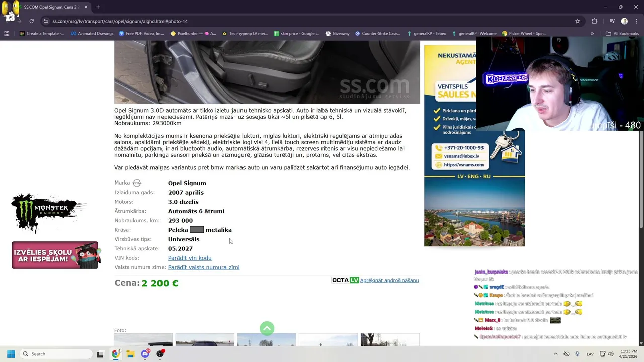Click '2007 aprīlis' year value
The image size is (644, 362).
point(186,193)
